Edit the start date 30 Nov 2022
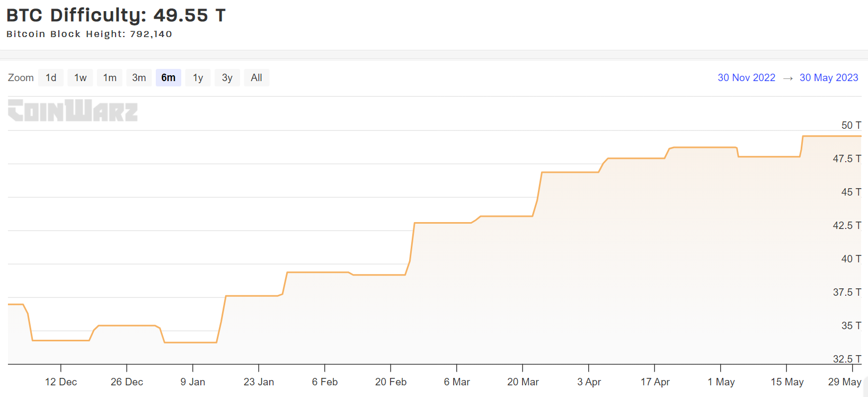Image resolution: width=868 pixels, height=397 pixels. click(746, 78)
